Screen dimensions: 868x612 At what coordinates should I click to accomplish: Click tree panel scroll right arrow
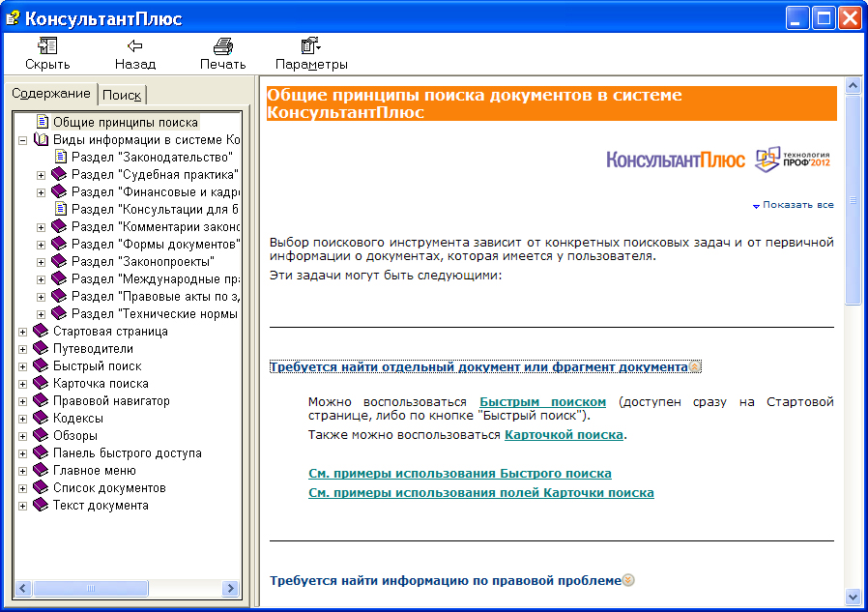[x=230, y=588]
